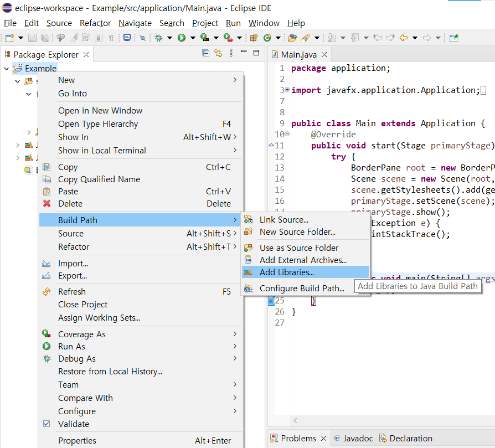Open the File menu
Image resolution: width=495 pixels, height=448 pixels.
click(x=10, y=23)
